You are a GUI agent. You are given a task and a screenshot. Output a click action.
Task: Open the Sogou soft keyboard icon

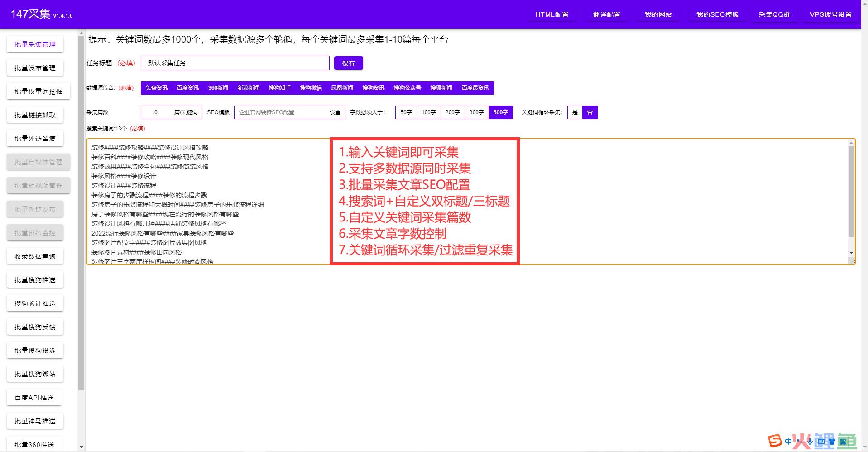(x=821, y=442)
